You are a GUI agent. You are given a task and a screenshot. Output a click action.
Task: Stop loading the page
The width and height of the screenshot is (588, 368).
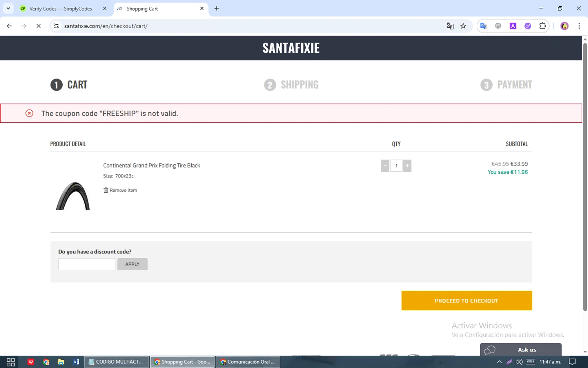coord(38,26)
